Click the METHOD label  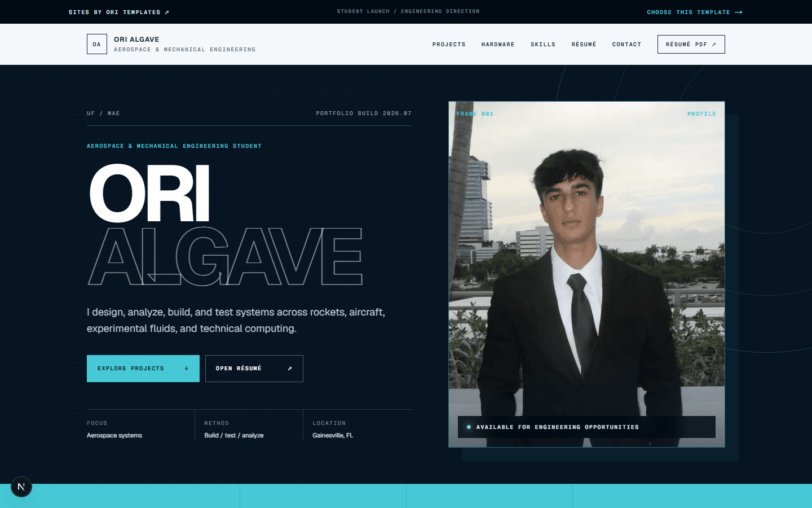pyautogui.click(x=217, y=423)
